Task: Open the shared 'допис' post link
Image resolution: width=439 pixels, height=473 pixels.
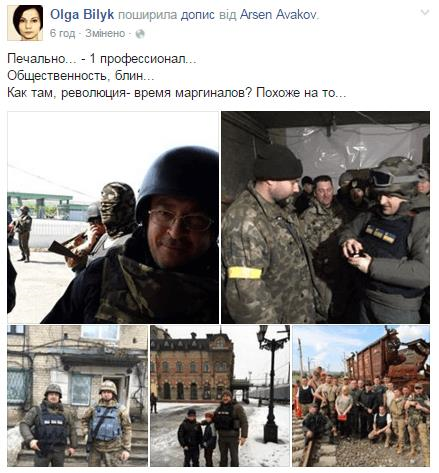Action: click(x=198, y=15)
